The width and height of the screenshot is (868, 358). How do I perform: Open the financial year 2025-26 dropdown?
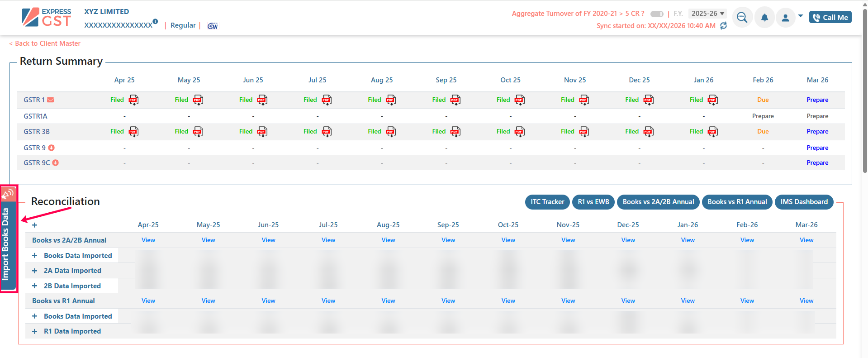click(x=707, y=14)
